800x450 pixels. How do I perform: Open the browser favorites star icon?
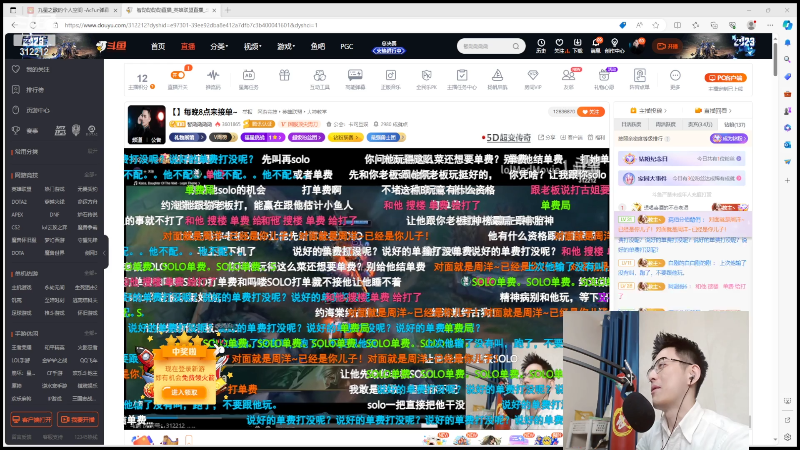tap(656, 25)
